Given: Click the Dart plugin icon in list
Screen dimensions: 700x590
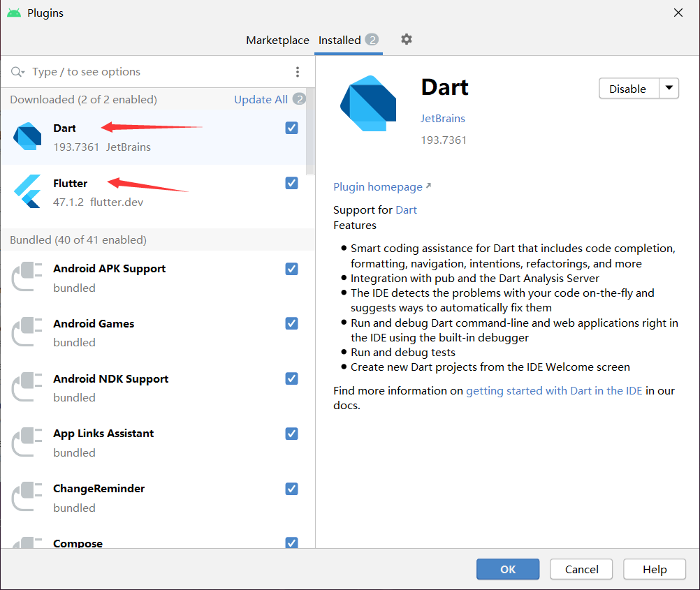Looking at the screenshot, I should (27, 136).
